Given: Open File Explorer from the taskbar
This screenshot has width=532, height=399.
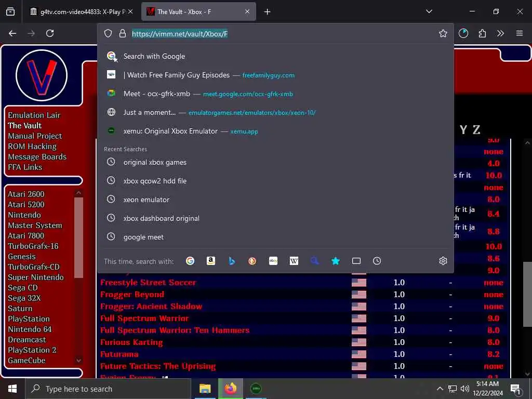Looking at the screenshot, I should tap(205, 389).
